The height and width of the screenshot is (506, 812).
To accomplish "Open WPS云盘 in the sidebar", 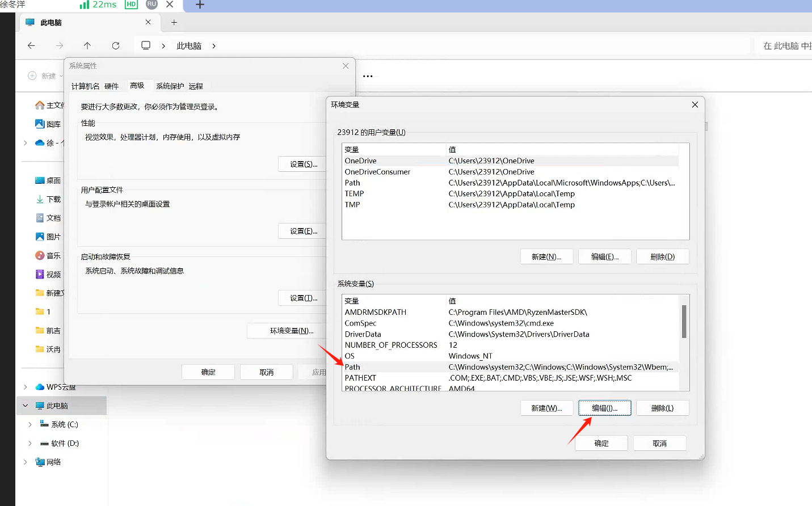I will point(55,387).
